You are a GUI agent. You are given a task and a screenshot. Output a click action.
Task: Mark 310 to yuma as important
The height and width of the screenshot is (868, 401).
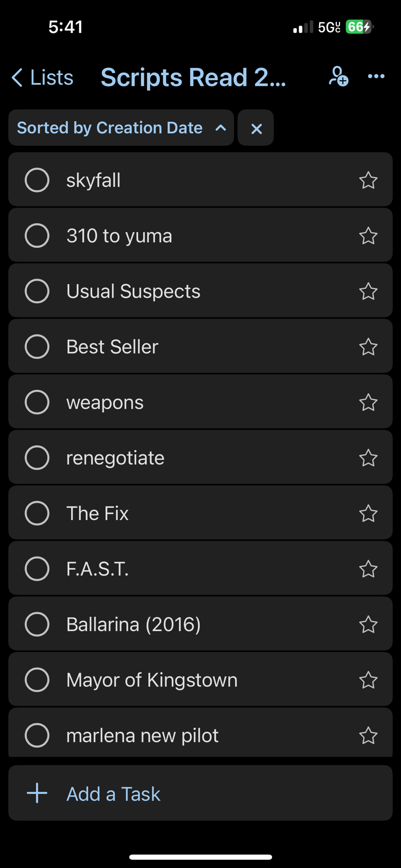click(x=368, y=236)
